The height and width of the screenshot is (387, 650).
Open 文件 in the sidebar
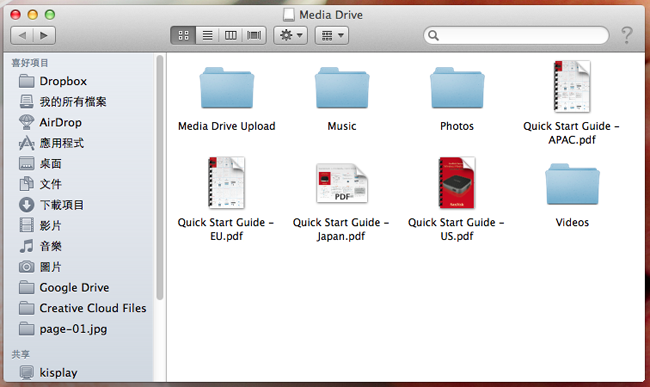79,184
